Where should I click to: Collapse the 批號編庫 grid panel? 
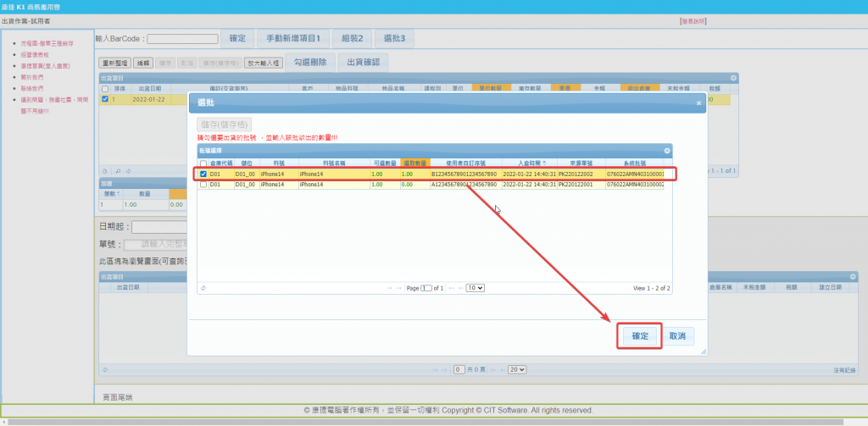(667, 151)
